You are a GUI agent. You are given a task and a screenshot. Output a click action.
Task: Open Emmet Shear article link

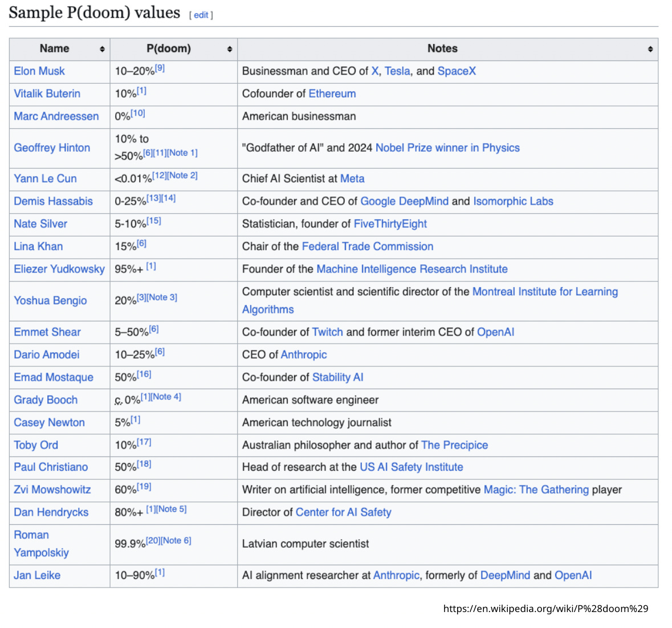tap(47, 332)
